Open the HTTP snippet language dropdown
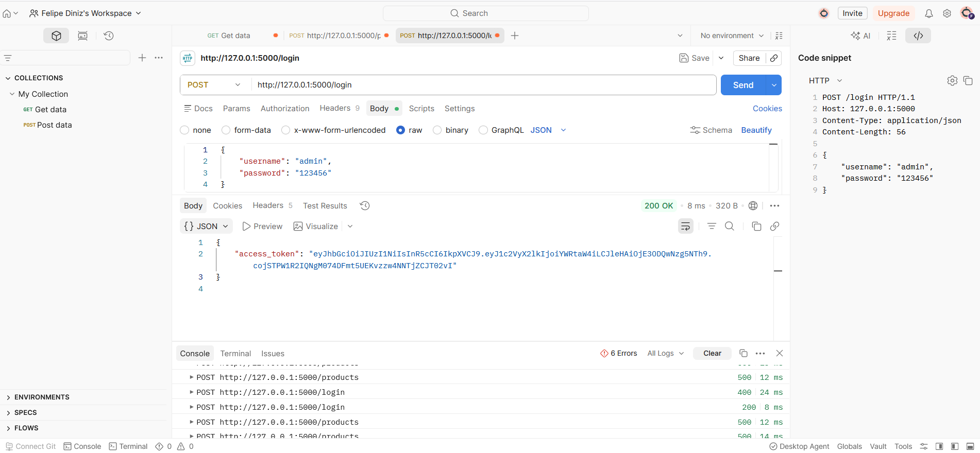Screen dimensions: 980x453 point(825,80)
